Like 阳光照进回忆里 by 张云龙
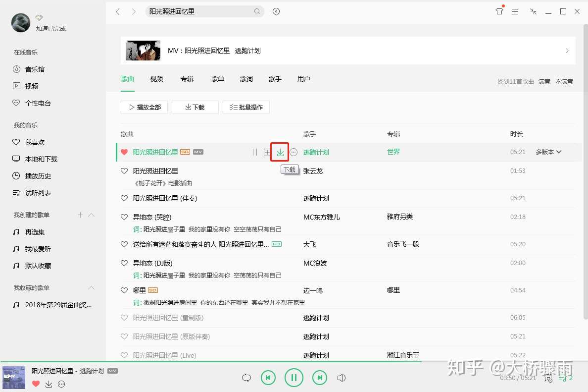This screenshot has height=392, width=588. (124, 171)
